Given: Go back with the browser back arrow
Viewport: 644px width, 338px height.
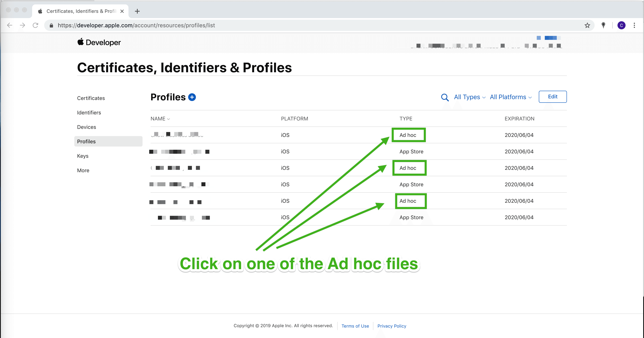Looking at the screenshot, I should coord(9,25).
